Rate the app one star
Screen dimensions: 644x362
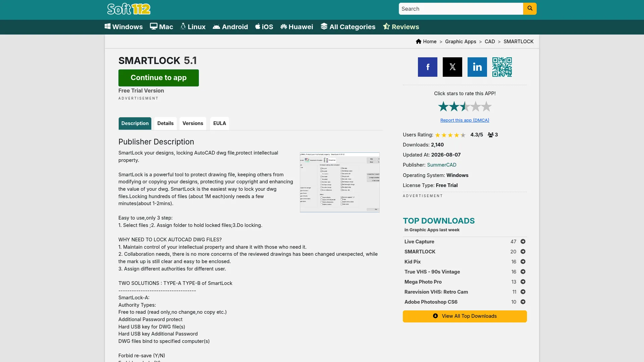443,107
